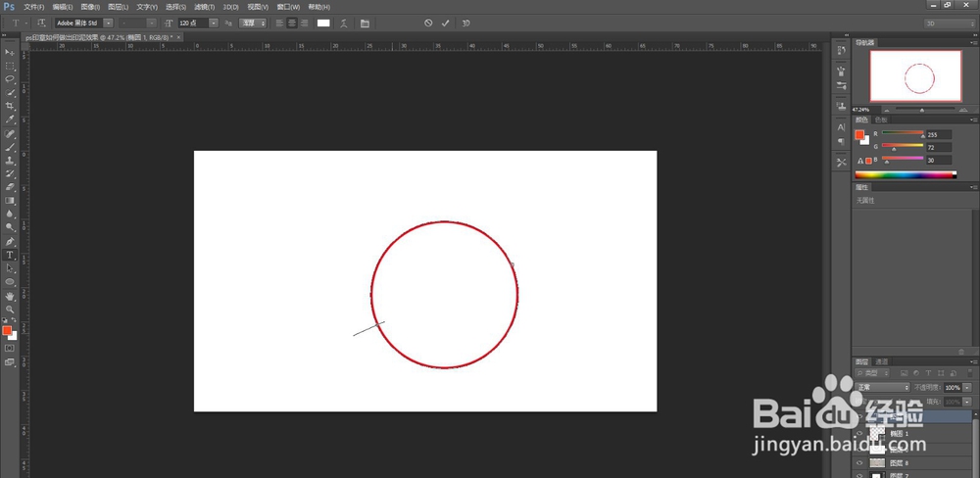Open the font family dropdown
The width and height of the screenshot is (980, 478).
(x=108, y=24)
